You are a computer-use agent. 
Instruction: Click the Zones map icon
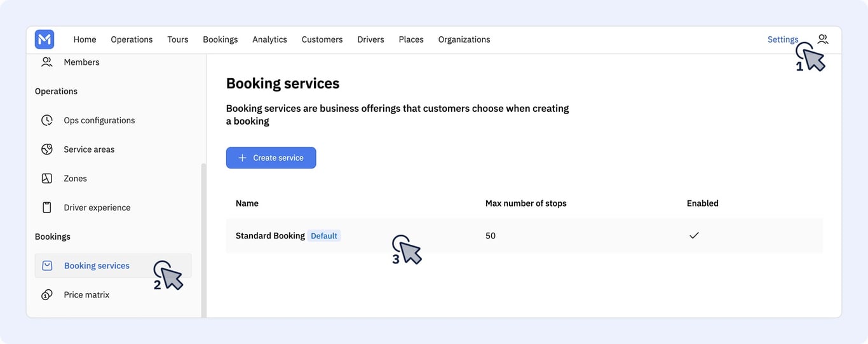pos(47,179)
